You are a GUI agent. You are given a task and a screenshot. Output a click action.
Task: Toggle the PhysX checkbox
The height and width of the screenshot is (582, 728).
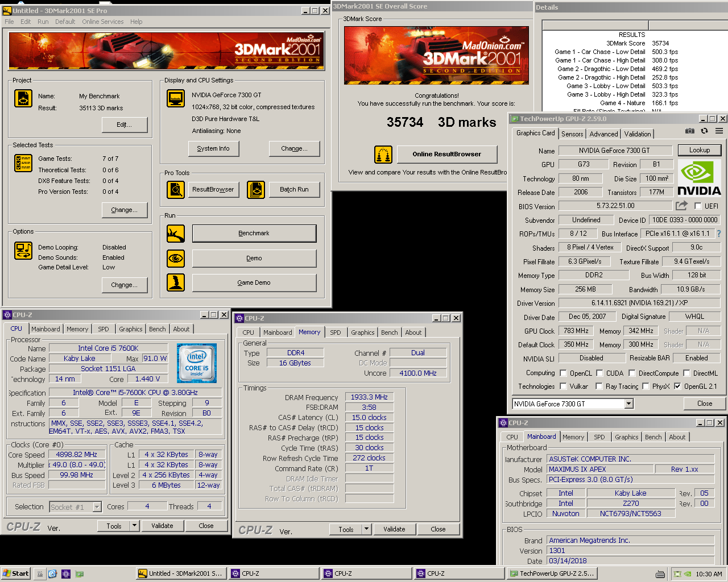click(646, 386)
